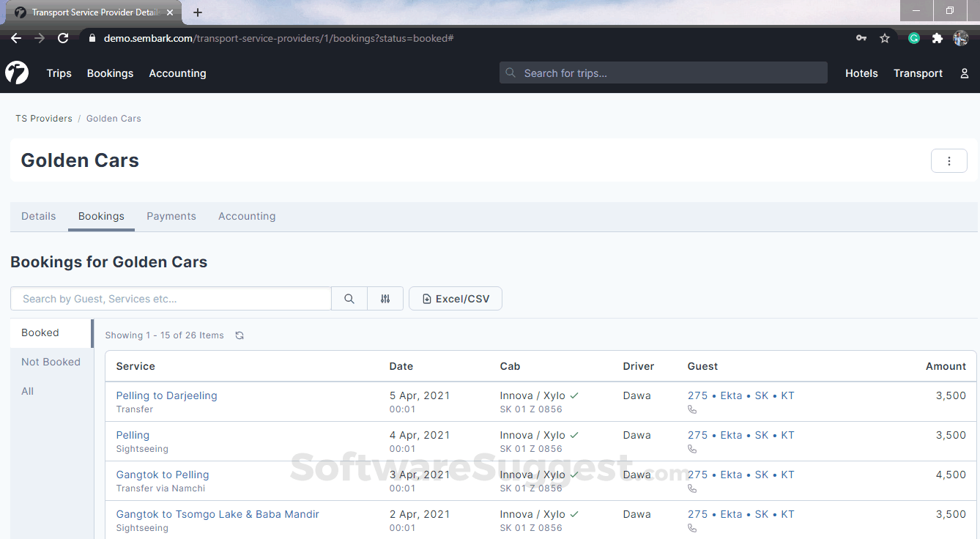Click the Sembark logo in the top navigation

(x=16, y=73)
